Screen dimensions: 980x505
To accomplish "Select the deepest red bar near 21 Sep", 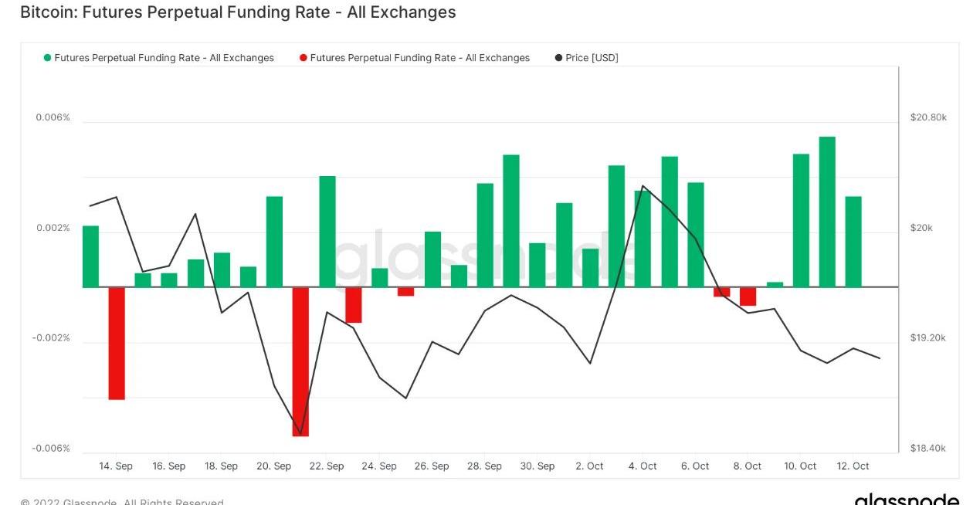I will [x=300, y=361].
